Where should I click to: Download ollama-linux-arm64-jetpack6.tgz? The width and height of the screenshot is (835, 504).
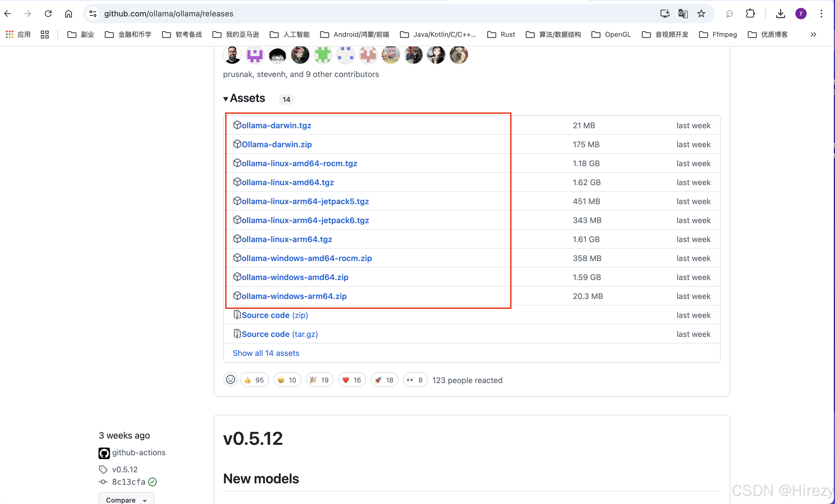[305, 220]
